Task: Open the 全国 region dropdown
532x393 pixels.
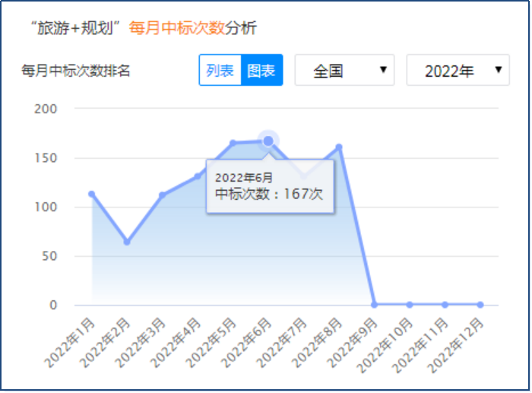Action: (344, 71)
